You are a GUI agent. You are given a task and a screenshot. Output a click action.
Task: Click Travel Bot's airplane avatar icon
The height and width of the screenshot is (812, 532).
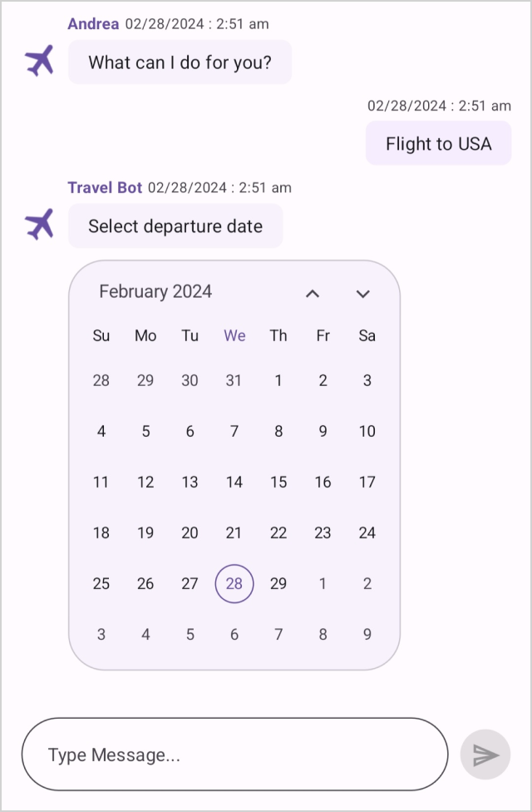[39, 223]
